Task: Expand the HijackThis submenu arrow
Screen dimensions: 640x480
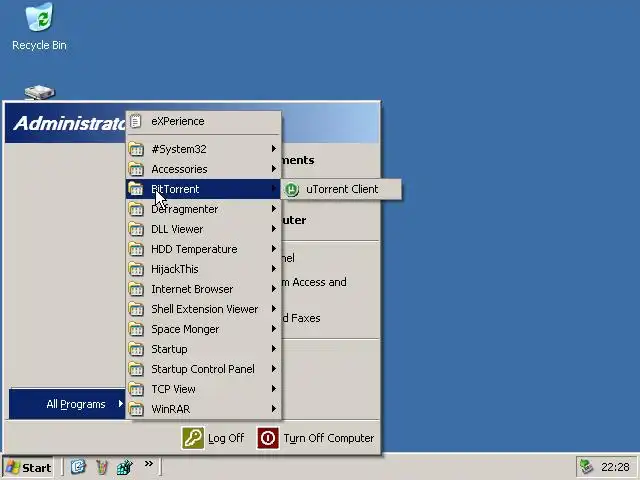Action: pyautogui.click(x=274, y=269)
